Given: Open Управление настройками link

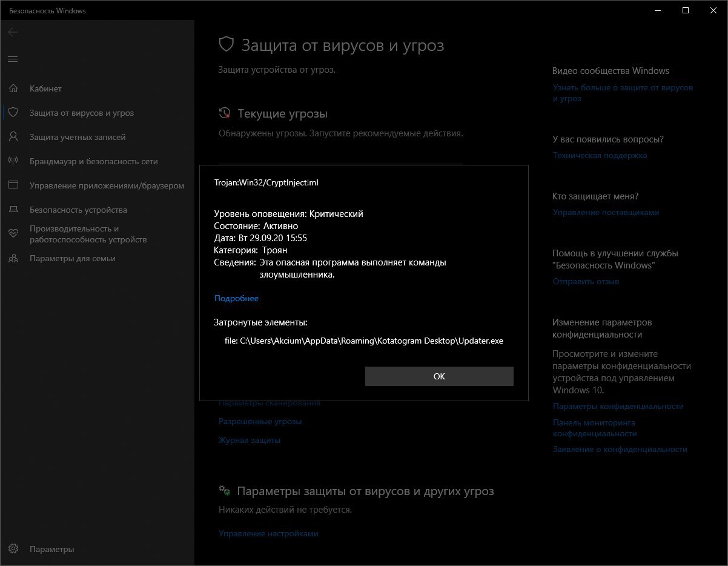Looking at the screenshot, I should [x=268, y=533].
